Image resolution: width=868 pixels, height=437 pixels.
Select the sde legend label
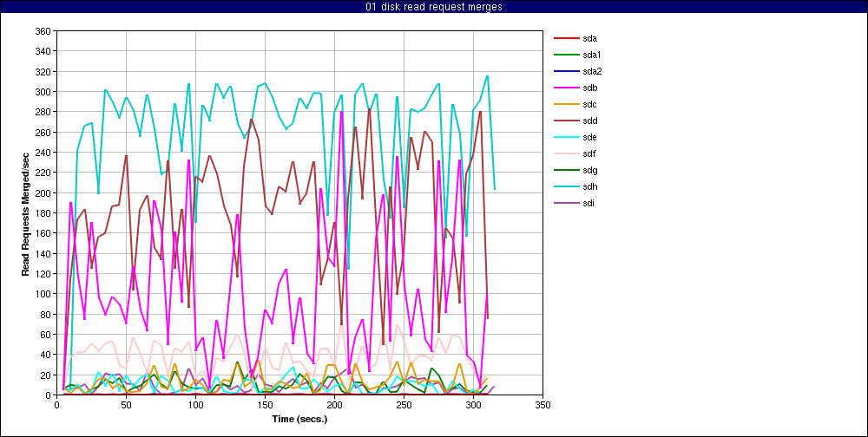pos(589,137)
